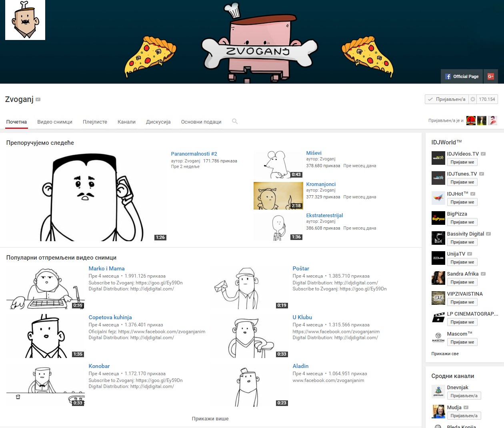This screenshot has height=428, width=504.
Task: Open subscription settings gear icon
Action: point(472,99)
